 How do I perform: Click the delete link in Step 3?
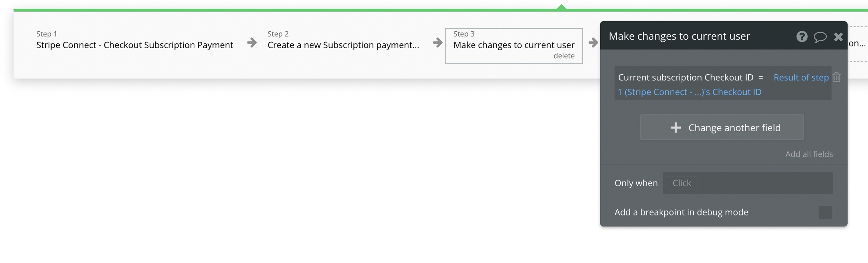(564, 56)
